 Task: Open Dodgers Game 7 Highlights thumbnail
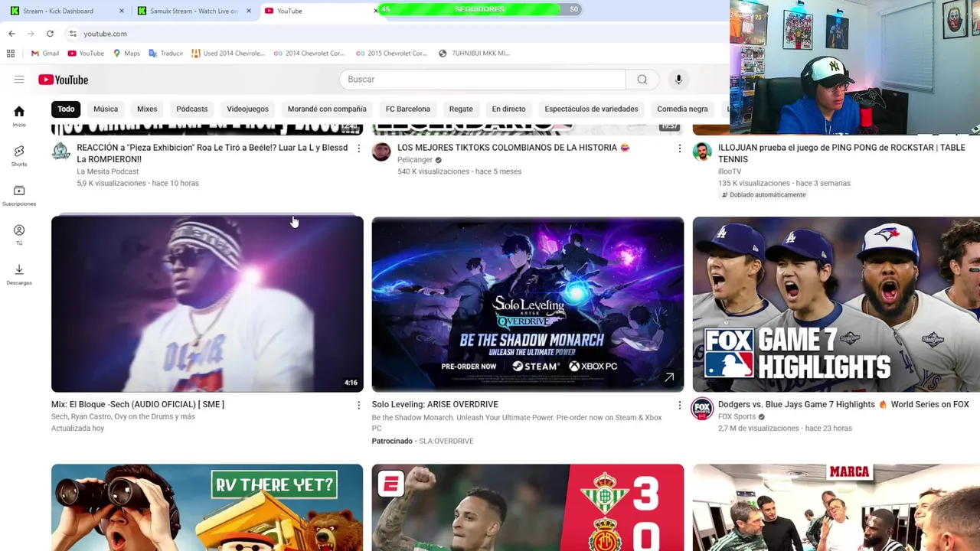[836, 305]
